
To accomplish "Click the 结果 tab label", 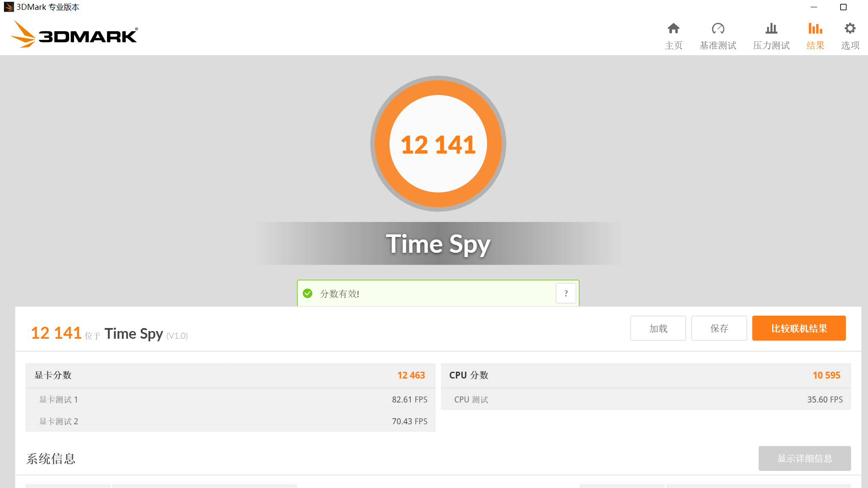I will pos(815,45).
